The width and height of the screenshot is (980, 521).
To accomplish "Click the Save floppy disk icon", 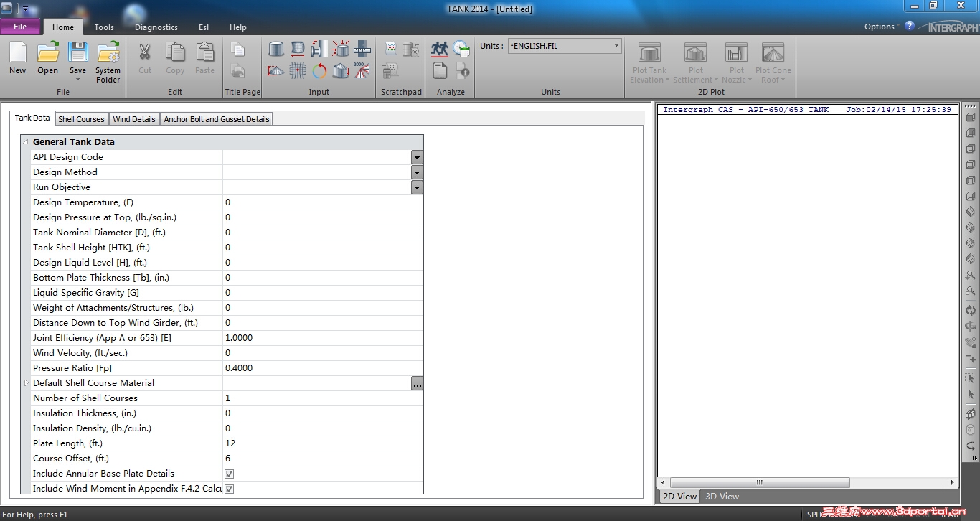I will [x=77, y=52].
